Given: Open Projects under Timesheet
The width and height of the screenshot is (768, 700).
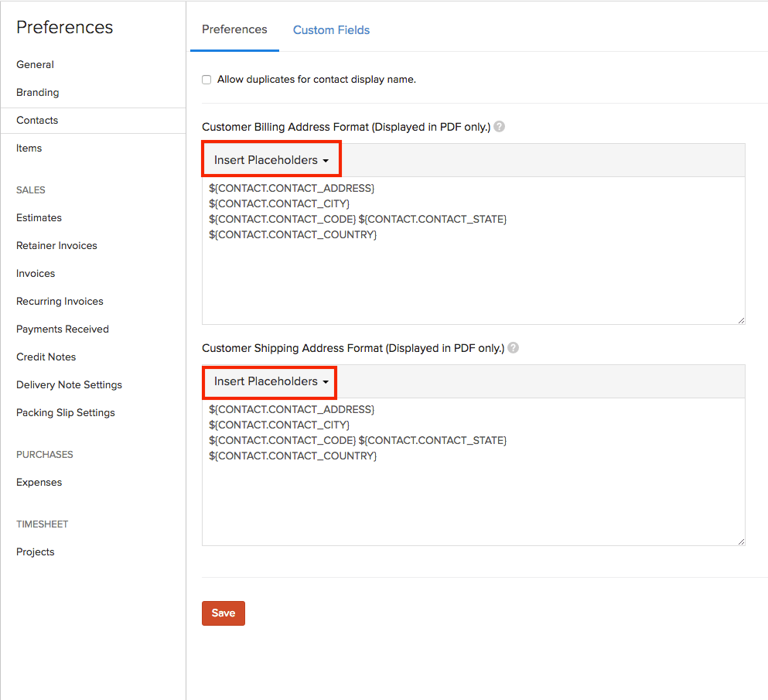Looking at the screenshot, I should 35,552.
